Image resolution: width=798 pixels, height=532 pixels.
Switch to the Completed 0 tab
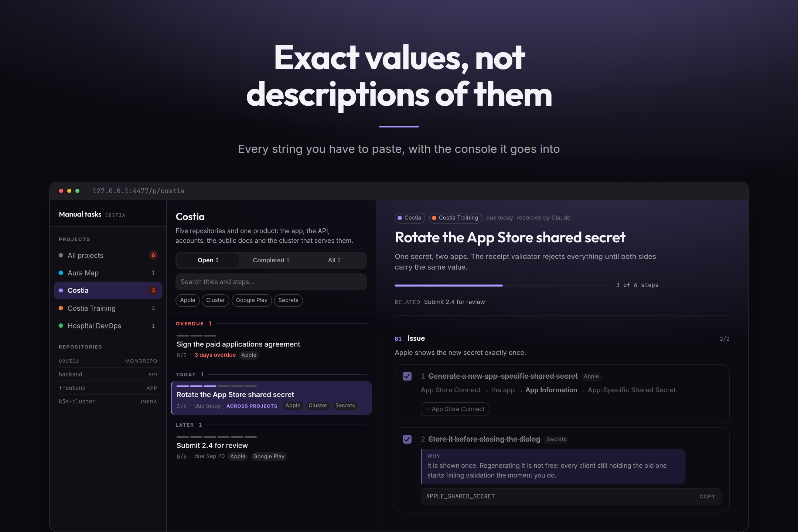[271, 260]
